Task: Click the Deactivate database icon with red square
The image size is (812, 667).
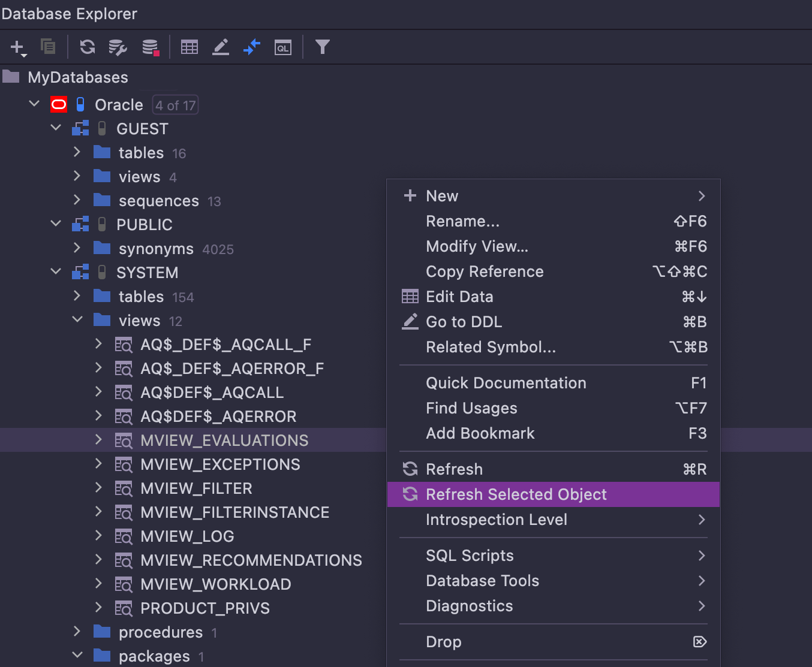Action: pyautogui.click(x=150, y=47)
